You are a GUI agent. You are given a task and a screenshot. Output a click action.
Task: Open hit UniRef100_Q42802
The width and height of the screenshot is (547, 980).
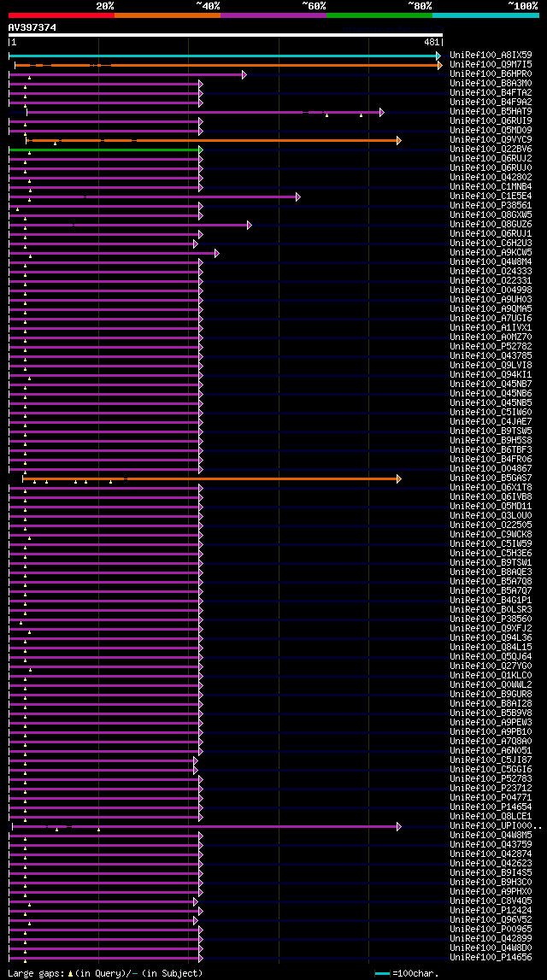(491, 178)
